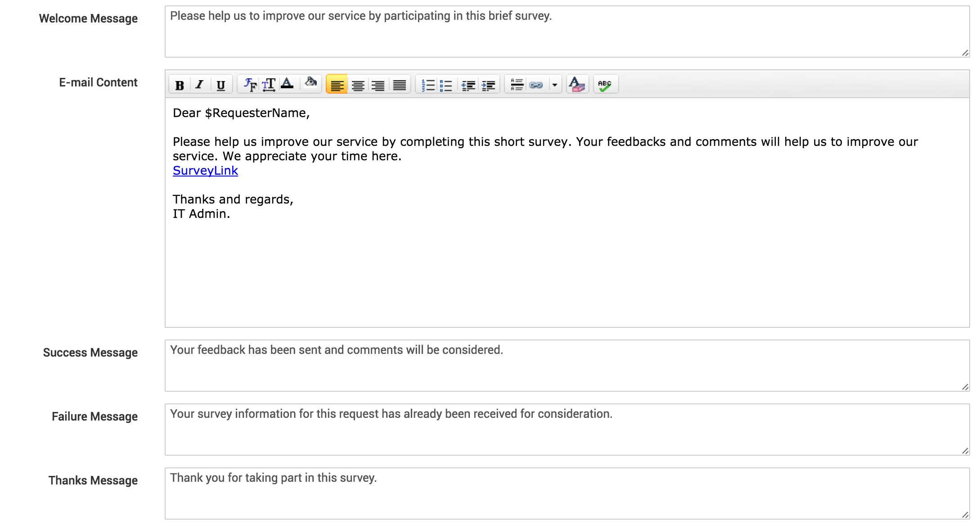Center align the e-mail text
This screenshot has width=980, height=525.
point(358,85)
